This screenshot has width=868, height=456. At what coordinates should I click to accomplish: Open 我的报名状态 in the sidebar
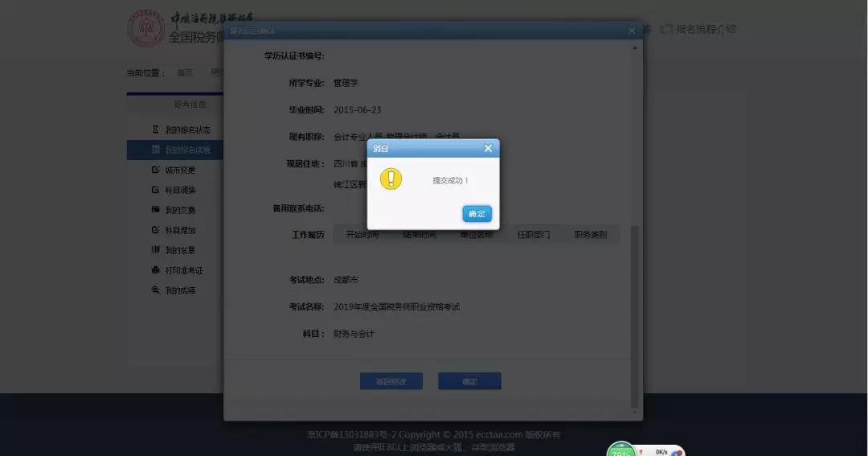[x=187, y=129]
